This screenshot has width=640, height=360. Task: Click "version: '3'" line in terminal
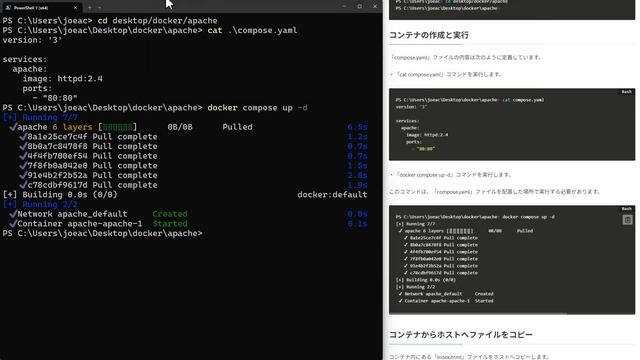coord(32,40)
